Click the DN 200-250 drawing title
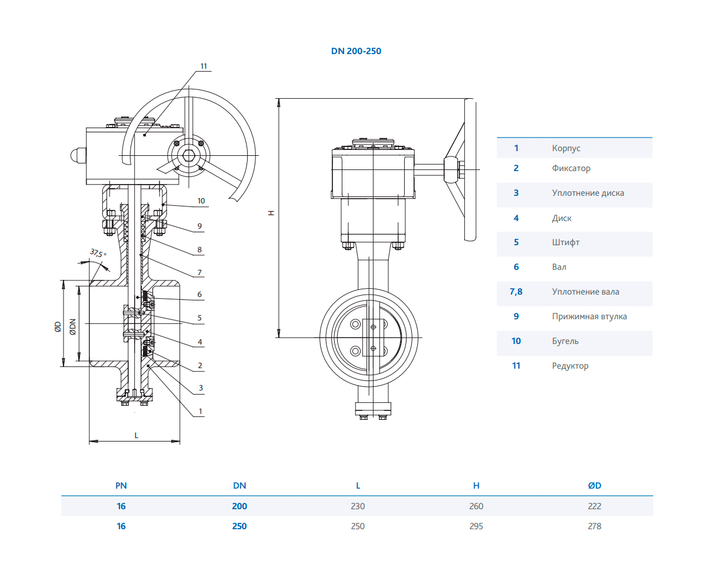 tap(356, 51)
